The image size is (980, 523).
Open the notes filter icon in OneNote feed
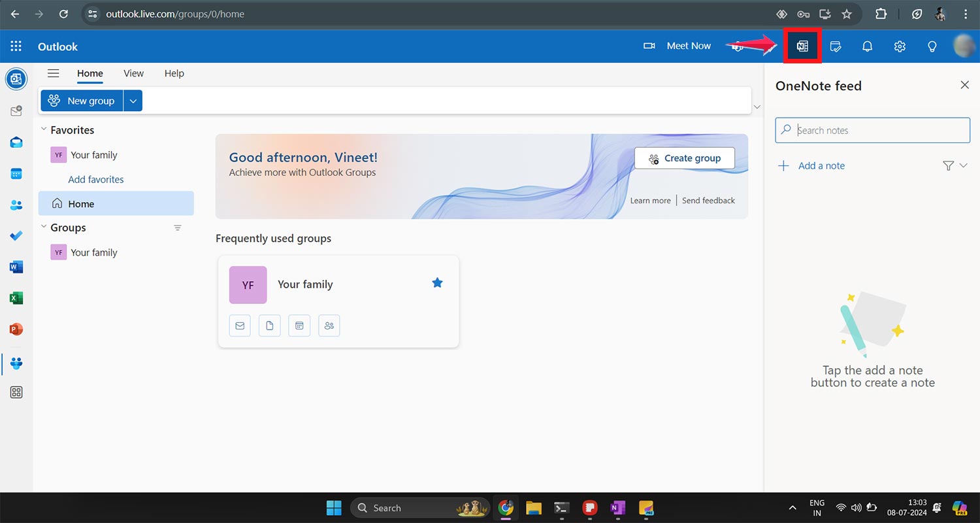[x=949, y=165]
